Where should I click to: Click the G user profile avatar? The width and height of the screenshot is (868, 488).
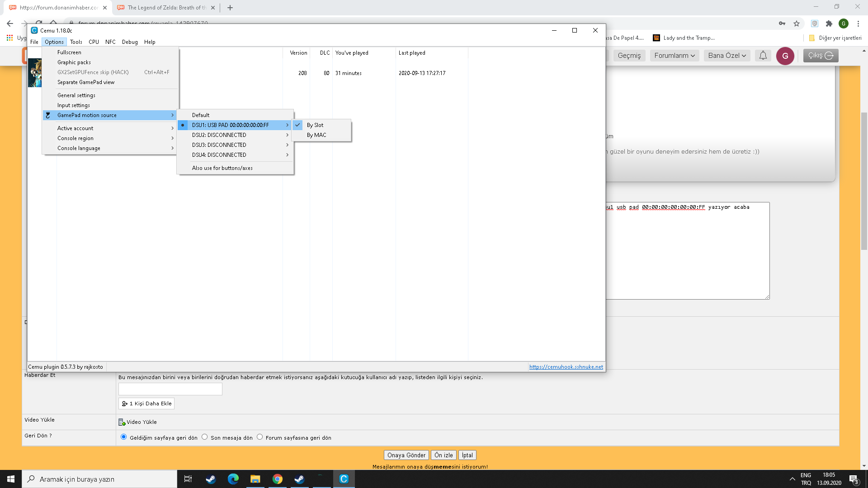pyautogui.click(x=785, y=56)
